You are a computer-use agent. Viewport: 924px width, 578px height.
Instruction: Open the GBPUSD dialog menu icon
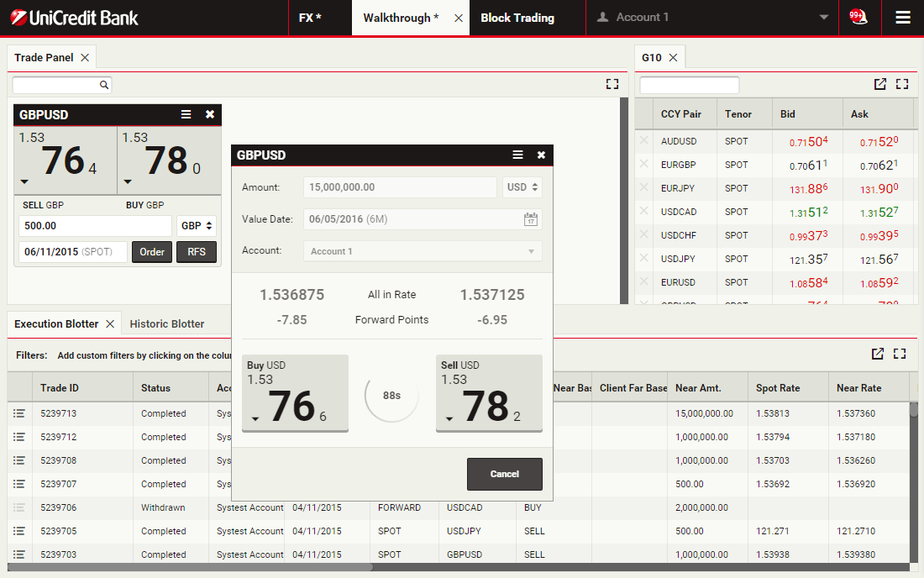[517, 155]
